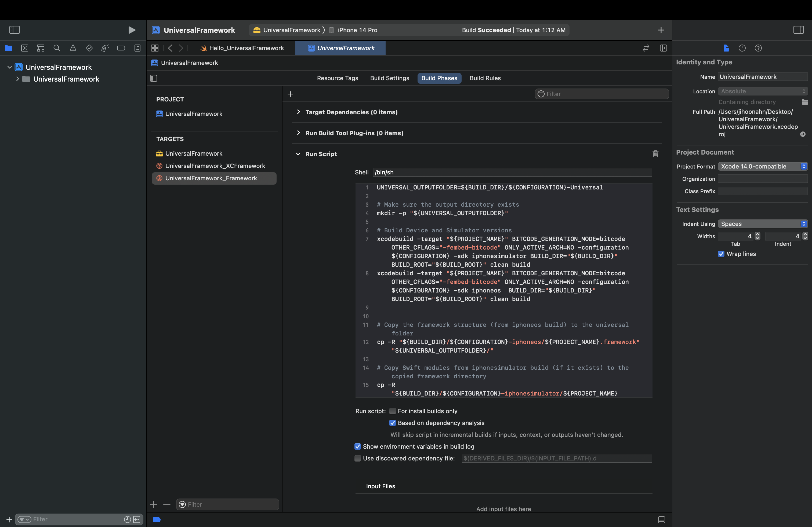Viewport: 812px width, 527px height.
Task: Uncheck Based on dependency analysis
Action: (392, 423)
